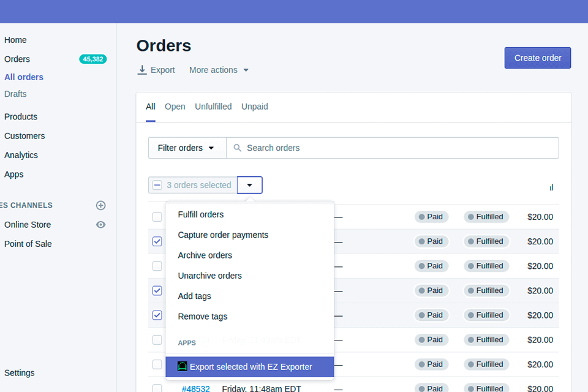Switch to the Unfulfilled tab
Viewport: 588px width, 392px height.
click(213, 107)
